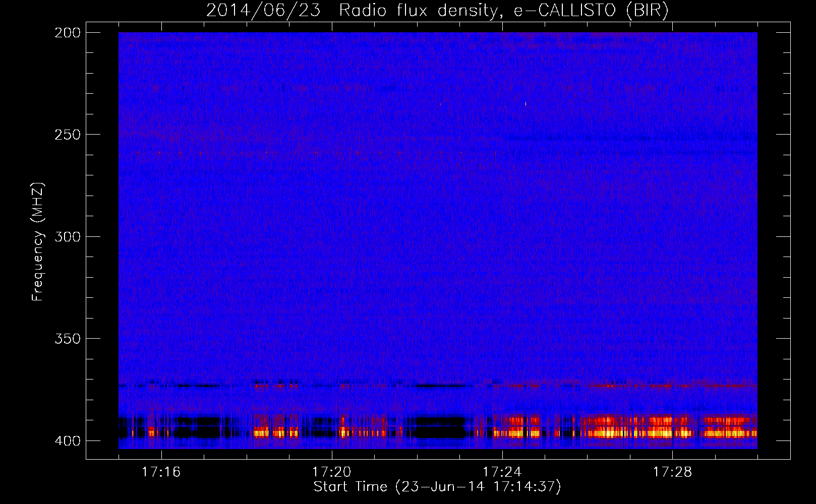Click the 17:16 time tick label
The width and height of the screenshot is (816, 504).
[x=161, y=472]
